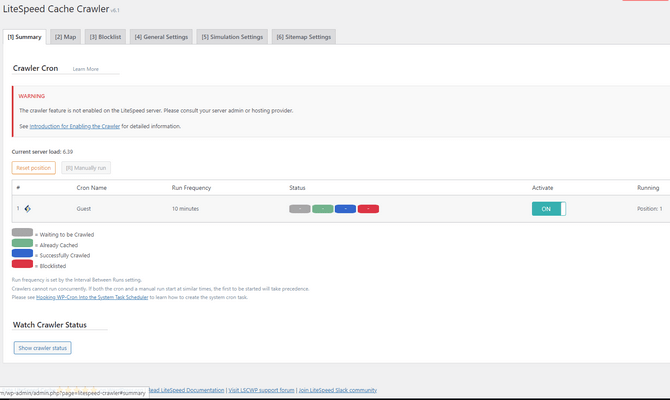Viewport: 670px width, 400px height.
Task: Click the Guest crawler icon in row 1
Action: click(x=28, y=209)
